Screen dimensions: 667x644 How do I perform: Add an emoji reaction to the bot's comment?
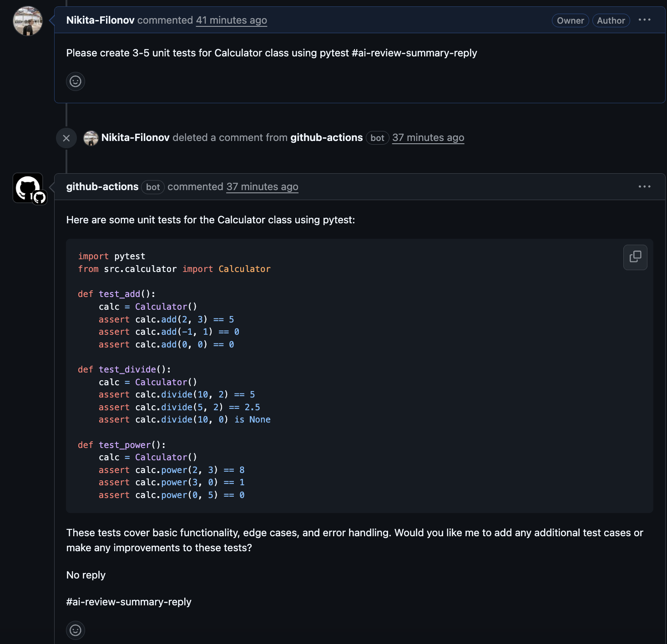pos(76,630)
